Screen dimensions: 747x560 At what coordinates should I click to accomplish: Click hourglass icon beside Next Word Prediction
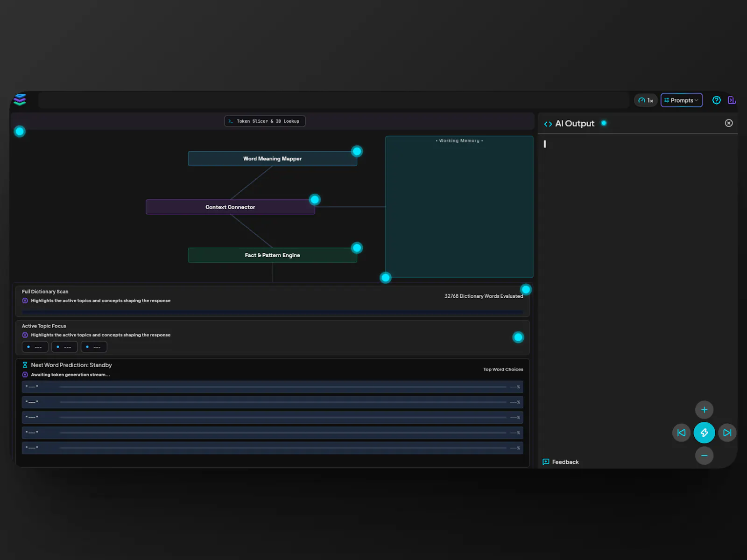pyautogui.click(x=25, y=365)
